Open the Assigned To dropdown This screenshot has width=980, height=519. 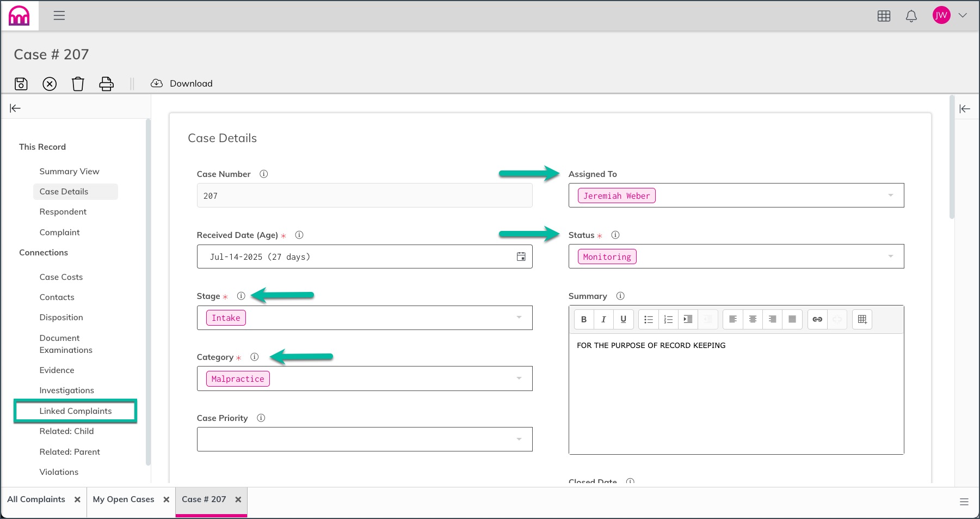point(736,196)
